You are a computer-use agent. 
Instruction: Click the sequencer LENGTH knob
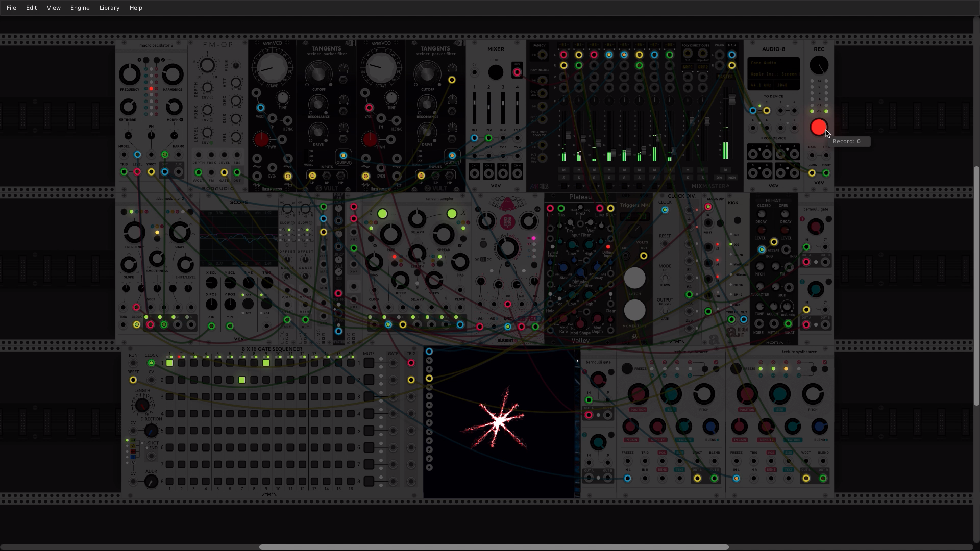142,406
